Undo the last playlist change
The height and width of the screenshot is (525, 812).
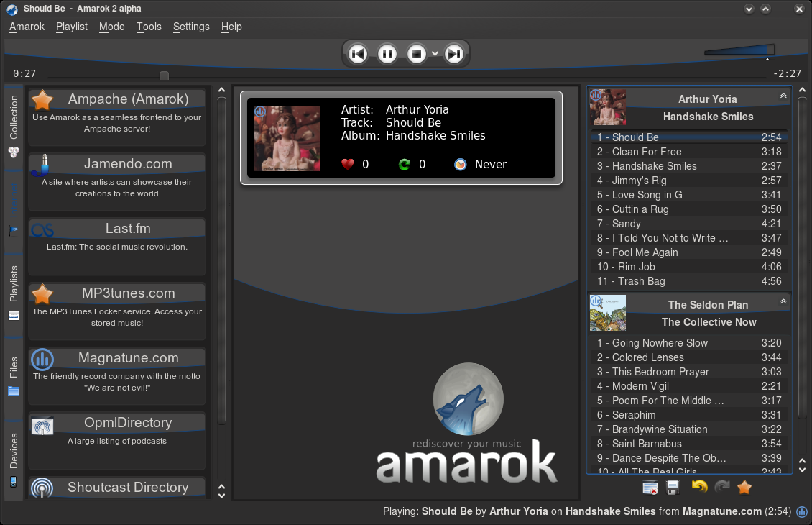point(699,486)
